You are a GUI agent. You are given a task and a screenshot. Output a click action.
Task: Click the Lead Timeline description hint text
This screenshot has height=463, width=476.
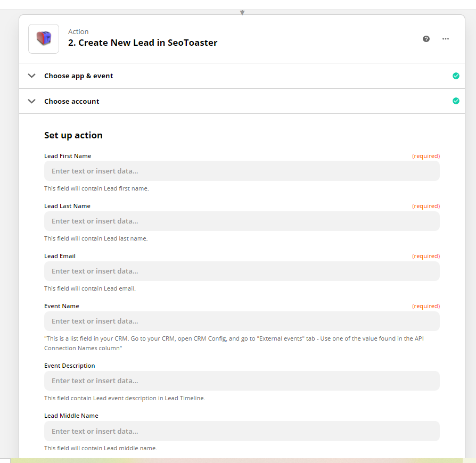[125, 398]
